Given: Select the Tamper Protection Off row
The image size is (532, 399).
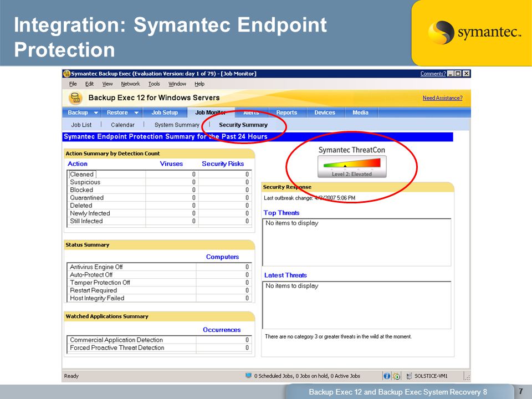Looking at the screenshot, I should click(159, 283).
